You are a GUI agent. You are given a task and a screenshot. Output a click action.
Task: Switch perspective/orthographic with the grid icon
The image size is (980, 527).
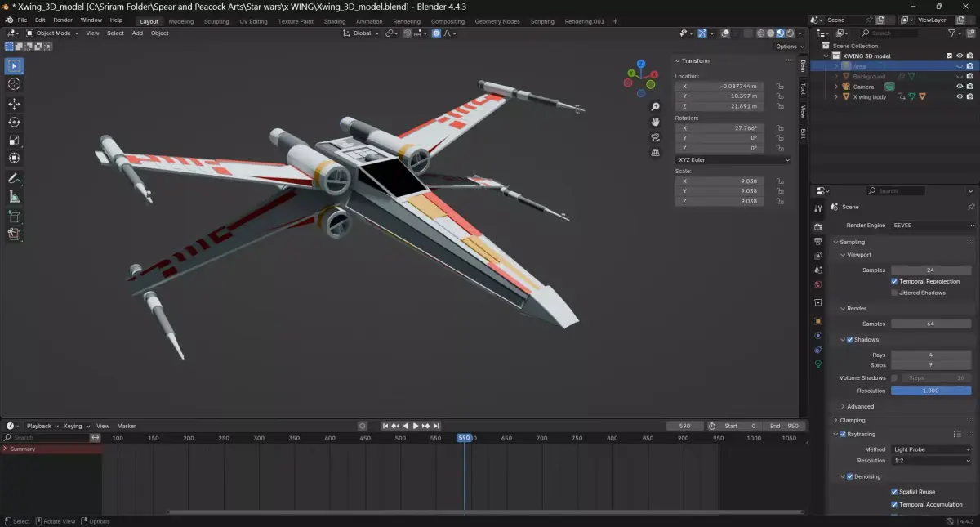point(655,152)
